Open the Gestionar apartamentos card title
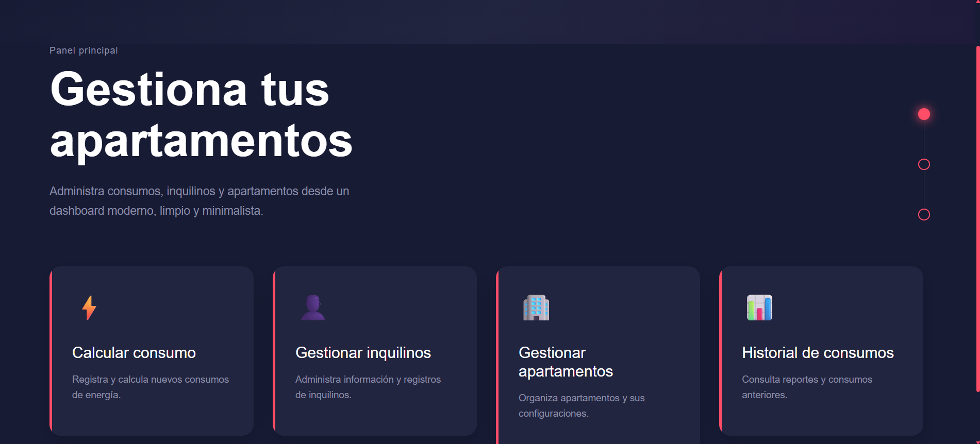This screenshot has width=980, height=444. pyautogui.click(x=566, y=362)
